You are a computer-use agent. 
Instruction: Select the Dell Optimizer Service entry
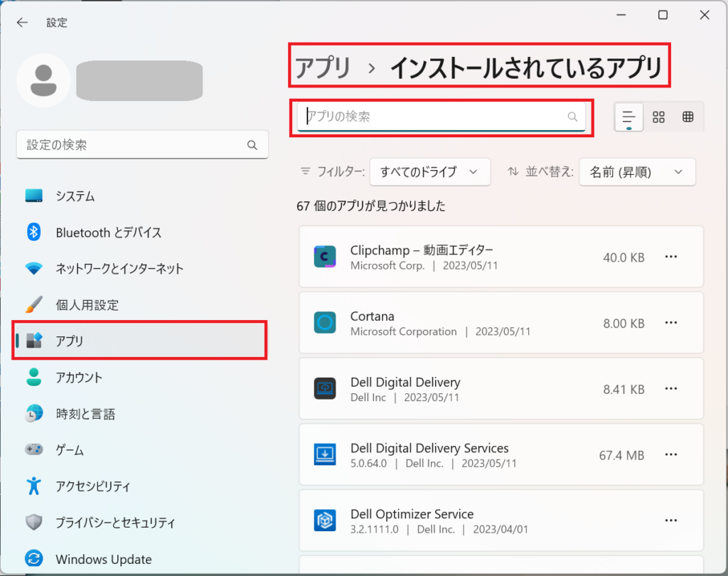point(501,521)
